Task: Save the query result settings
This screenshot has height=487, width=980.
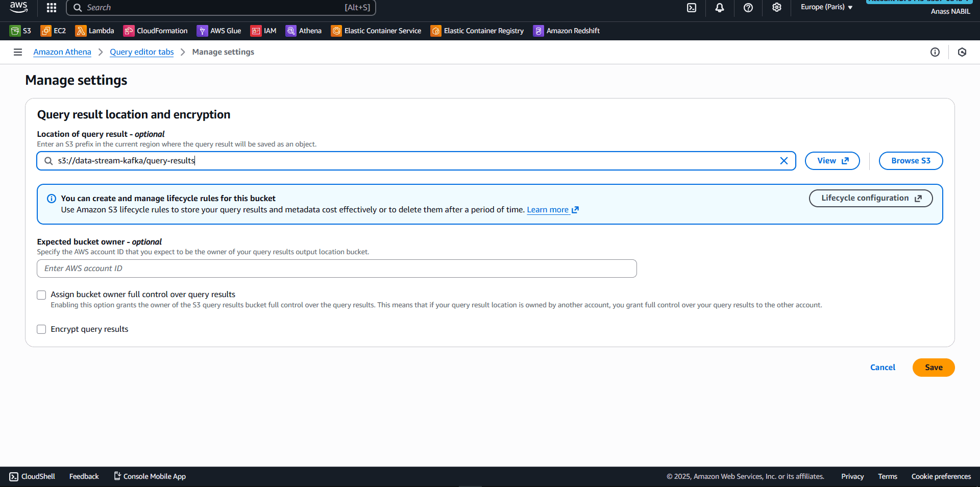Action: 933,367
